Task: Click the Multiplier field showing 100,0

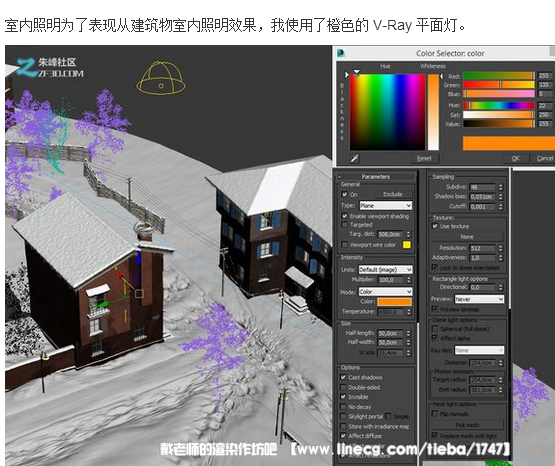Action: pyautogui.click(x=391, y=280)
